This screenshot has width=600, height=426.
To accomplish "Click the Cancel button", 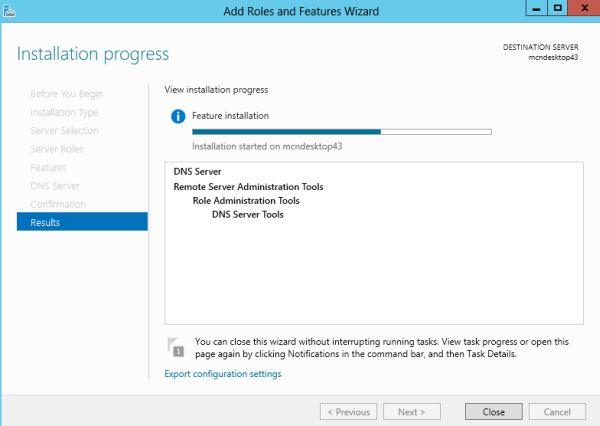I will tap(557, 412).
